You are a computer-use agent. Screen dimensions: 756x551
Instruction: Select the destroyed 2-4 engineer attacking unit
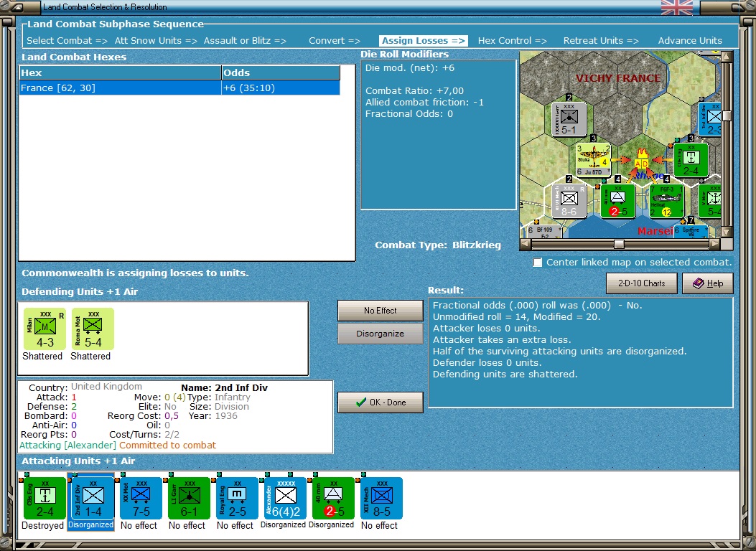pos(45,498)
